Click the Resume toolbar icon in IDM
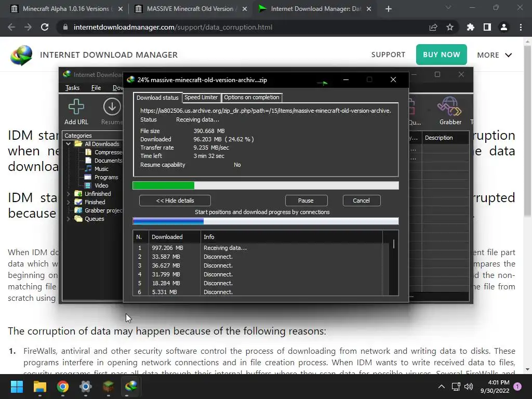 pyautogui.click(x=112, y=107)
